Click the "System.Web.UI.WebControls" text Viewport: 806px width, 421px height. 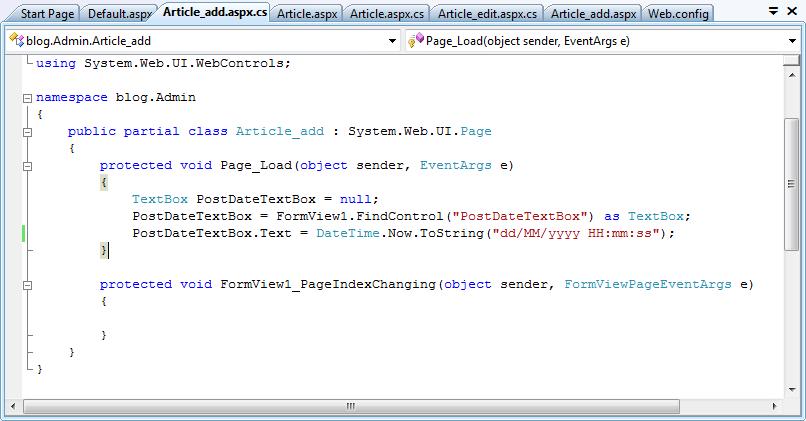184,63
